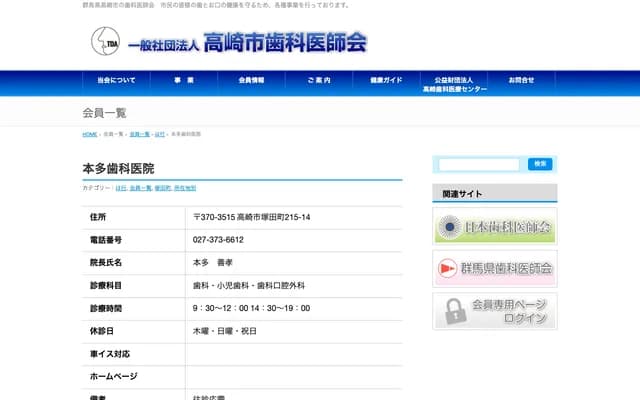Focus the search text field
The image size is (640, 400).
coord(478,164)
